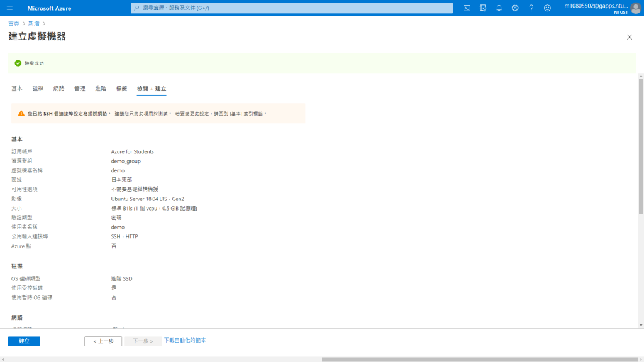Image resolution: width=644 pixels, height=362 pixels.
Task: Click the disabled 下一步 button
Action: click(143, 341)
